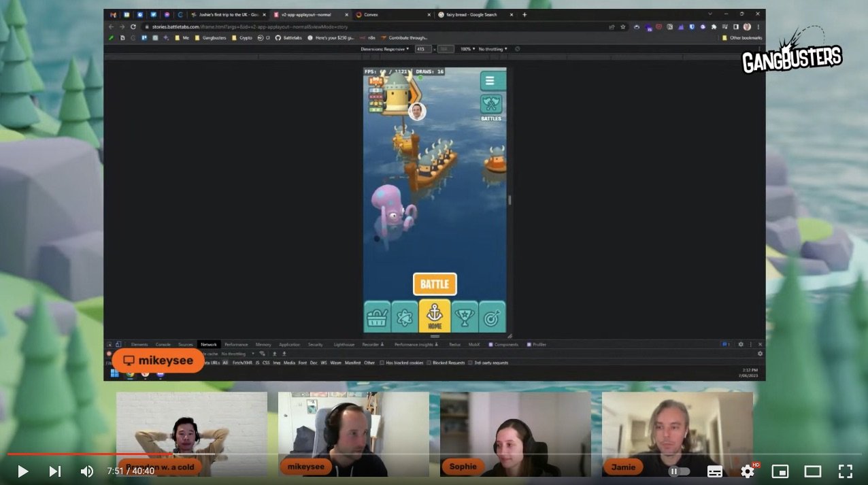Open the atom research tab

(405, 316)
